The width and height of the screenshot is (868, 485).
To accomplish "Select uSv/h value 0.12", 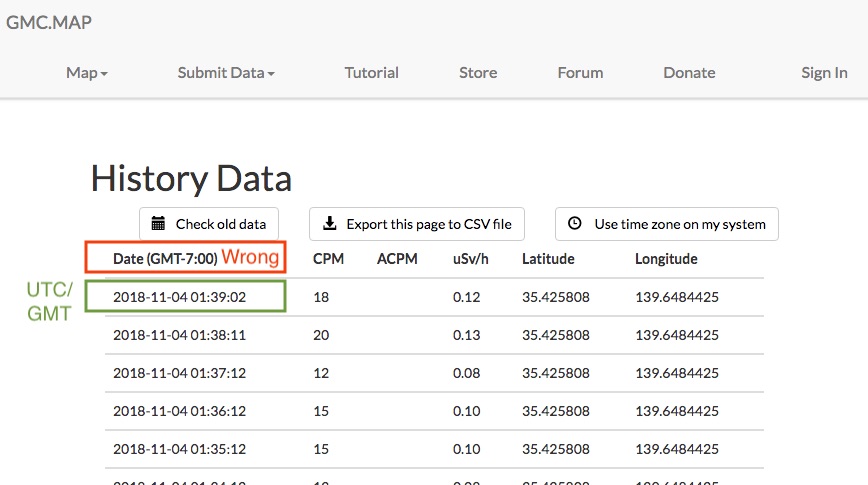I will [467, 297].
